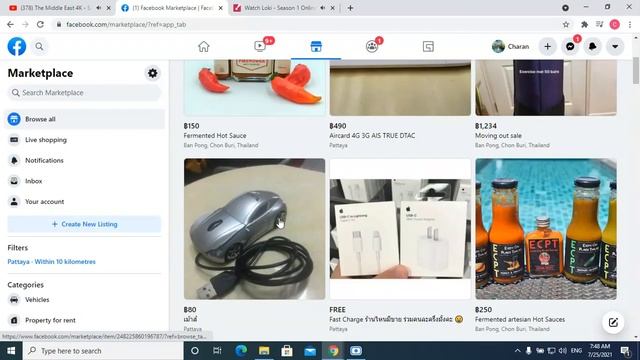
Task: Select the Marketplace storefront icon in top nav
Action: point(316,47)
